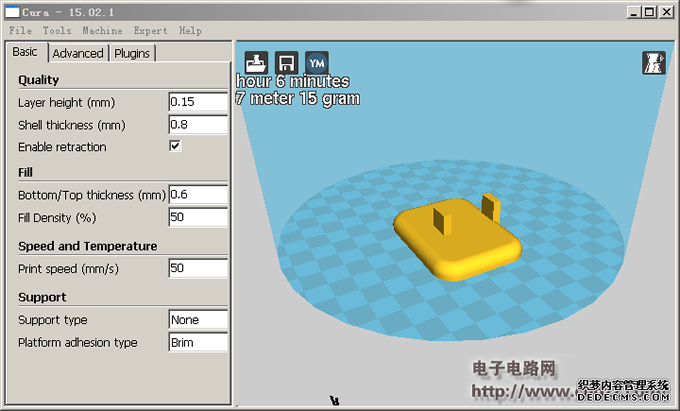Open the Load model icon
This screenshot has width=680, height=411.
256,63
